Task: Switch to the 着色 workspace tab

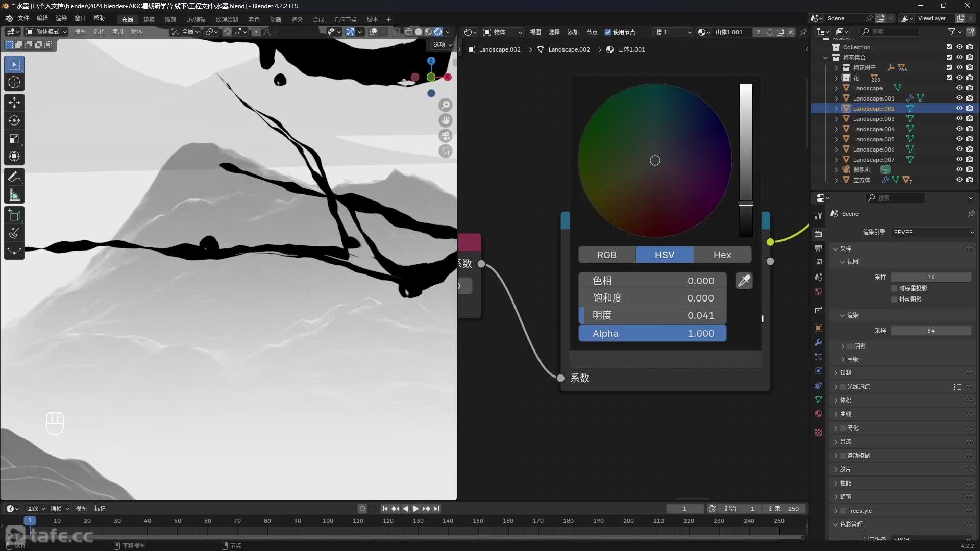Action: [x=254, y=20]
